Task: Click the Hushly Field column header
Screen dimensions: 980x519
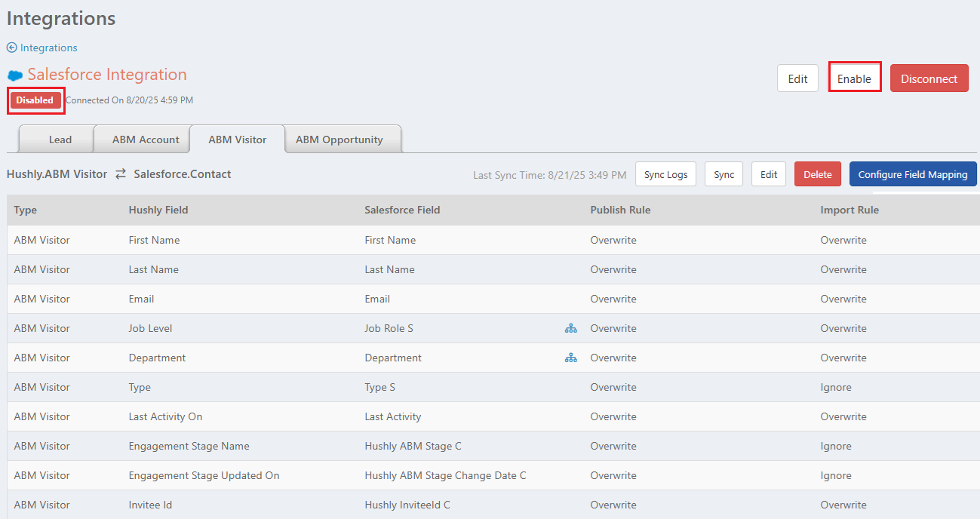Action: [x=158, y=210]
